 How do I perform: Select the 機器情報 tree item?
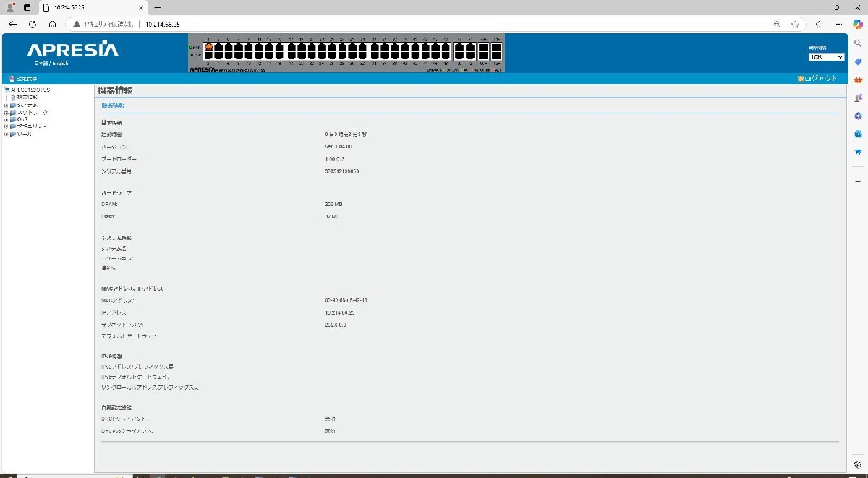tap(27, 97)
